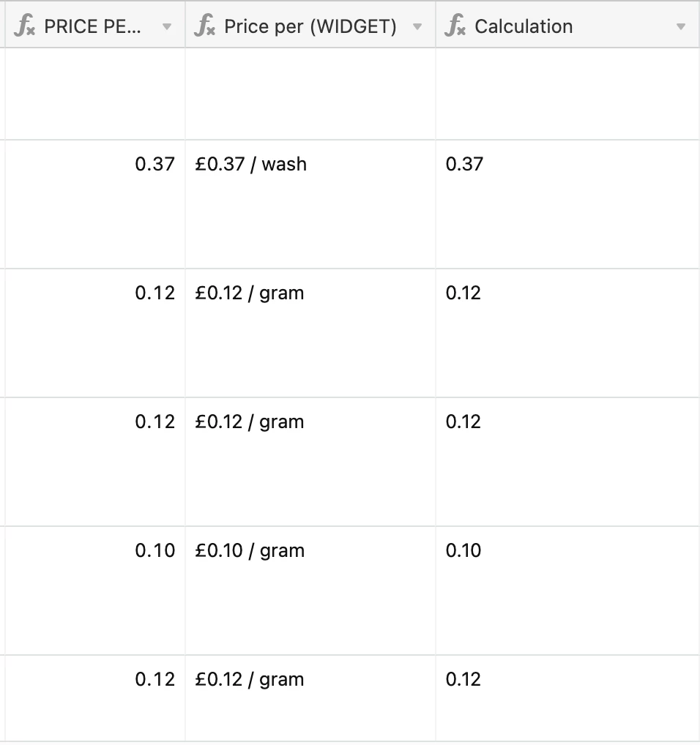Open the Price per (WIDGET) column dropdown arrow
Viewport: 700px width, 745px height.
417,27
